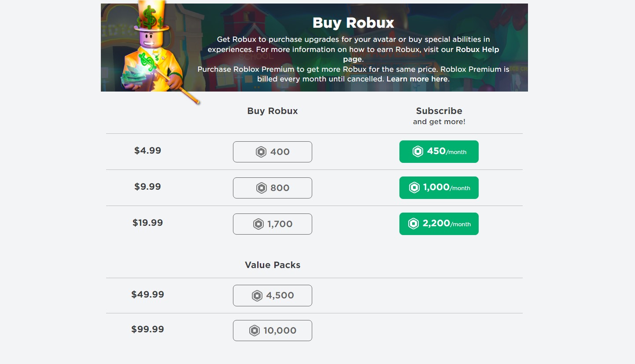Click Robux icon on the 800 package

pos(262,188)
